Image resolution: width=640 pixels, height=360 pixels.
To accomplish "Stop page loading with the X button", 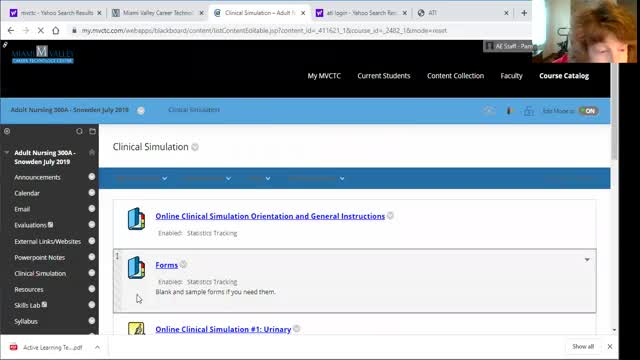I will (40, 30).
